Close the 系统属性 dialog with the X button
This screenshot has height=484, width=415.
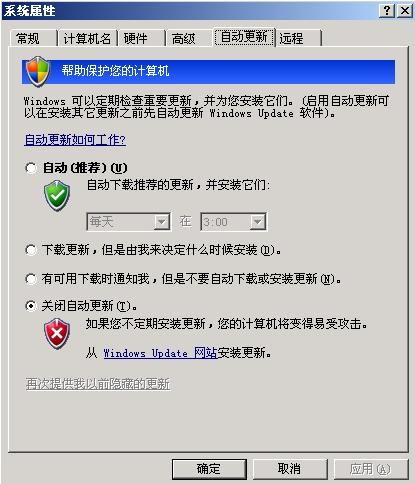(x=405, y=11)
